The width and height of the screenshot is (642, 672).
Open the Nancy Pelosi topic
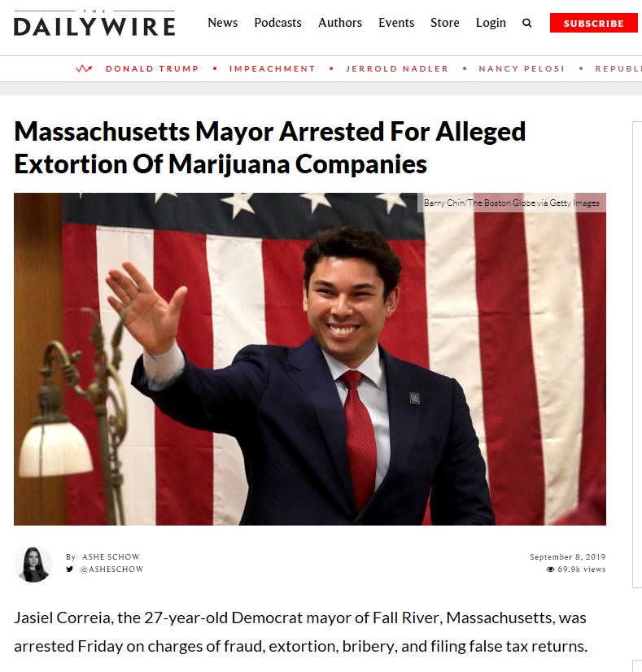point(522,68)
